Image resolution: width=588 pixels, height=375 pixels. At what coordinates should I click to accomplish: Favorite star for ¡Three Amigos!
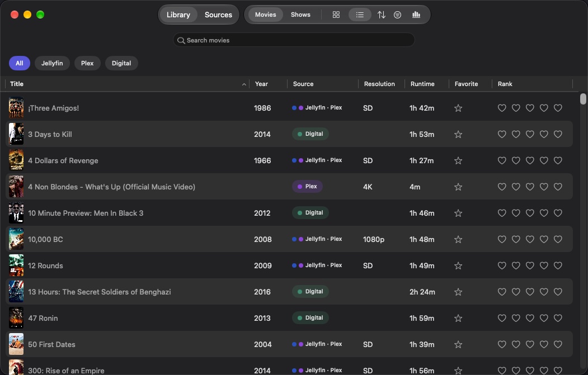coord(458,108)
